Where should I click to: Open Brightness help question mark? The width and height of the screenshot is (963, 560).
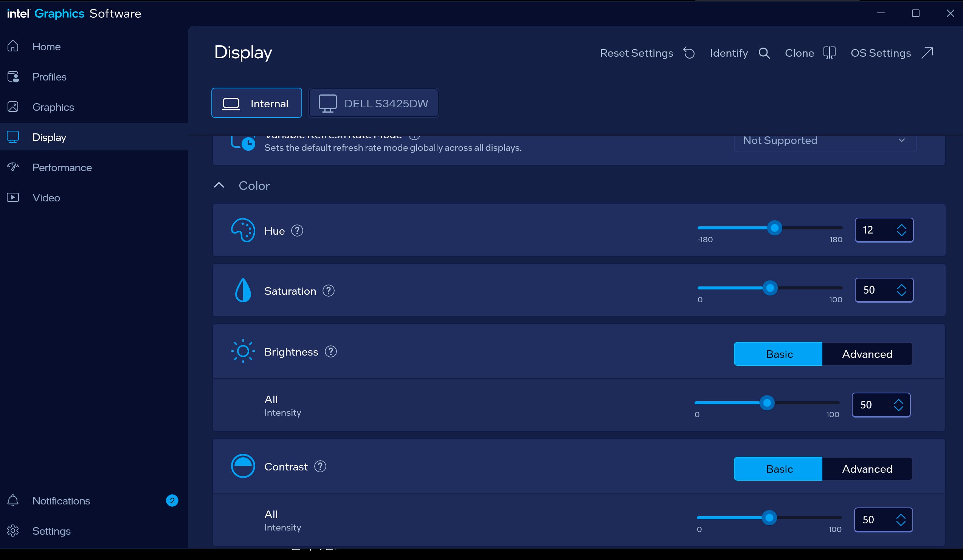pyautogui.click(x=330, y=351)
